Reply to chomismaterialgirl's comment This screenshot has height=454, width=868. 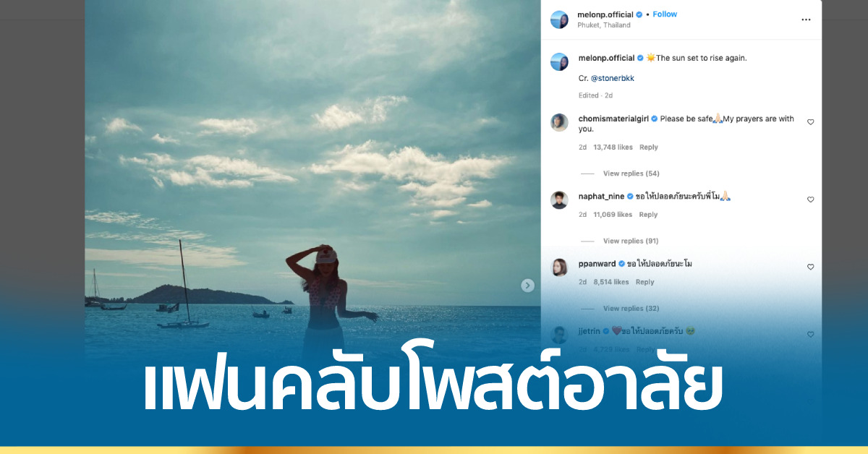coord(649,147)
